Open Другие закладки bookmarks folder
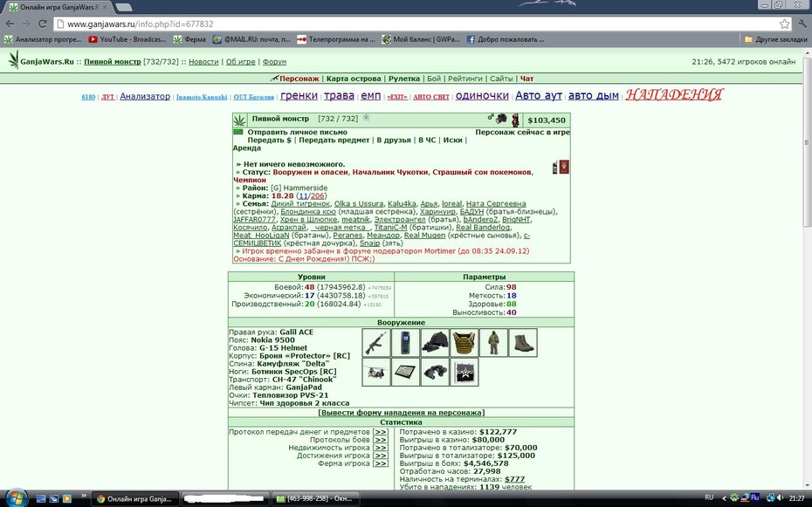812x507 pixels. pyautogui.click(x=775, y=39)
